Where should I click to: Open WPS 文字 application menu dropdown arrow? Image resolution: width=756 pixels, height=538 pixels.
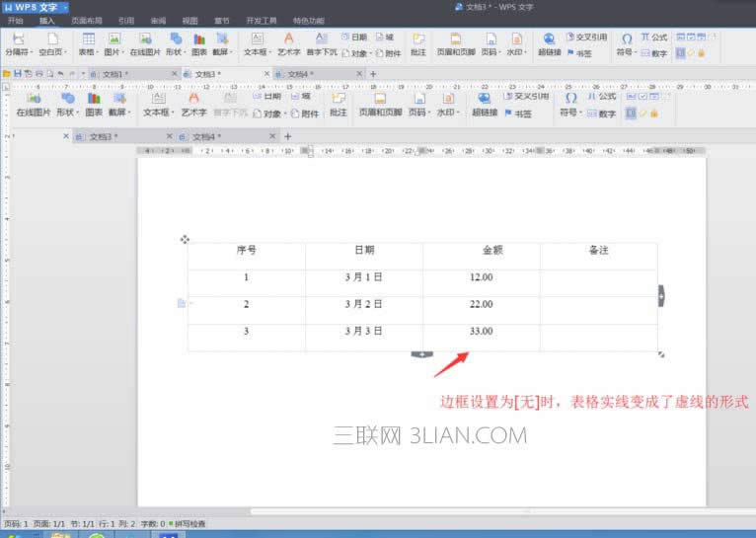click(x=65, y=7)
